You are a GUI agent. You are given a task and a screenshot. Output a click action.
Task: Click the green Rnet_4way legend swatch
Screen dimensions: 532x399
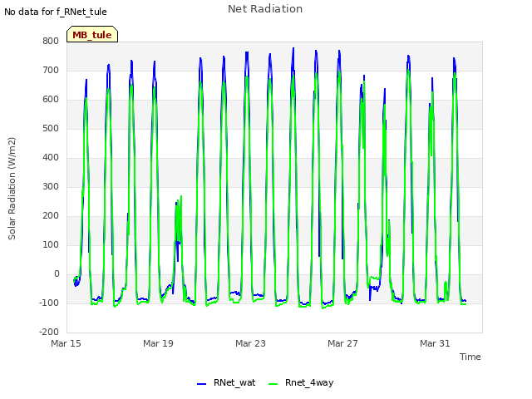tap(273, 384)
